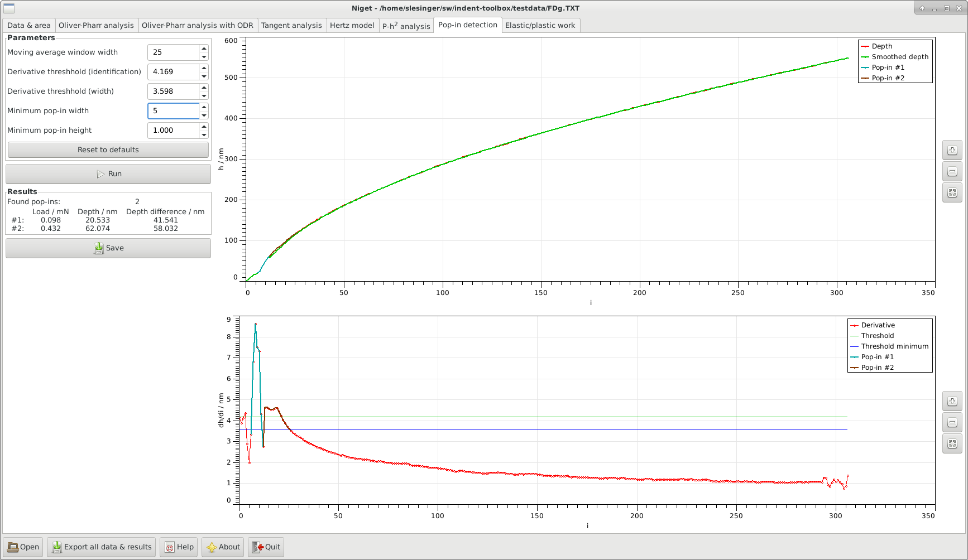Click the width threshold field 3.598
968x560 pixels.
tap(174, 91)
